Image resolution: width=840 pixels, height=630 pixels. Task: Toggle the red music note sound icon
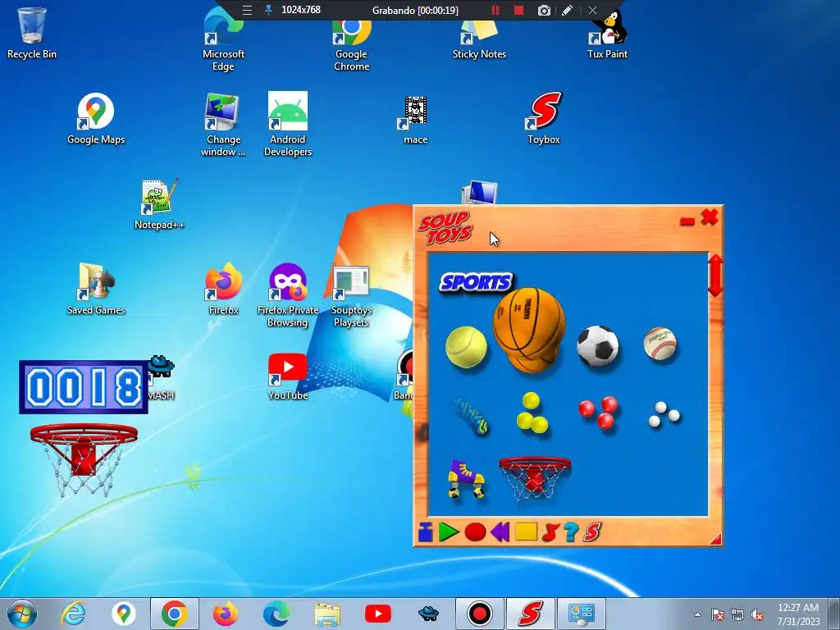click(x=550, y=532)
